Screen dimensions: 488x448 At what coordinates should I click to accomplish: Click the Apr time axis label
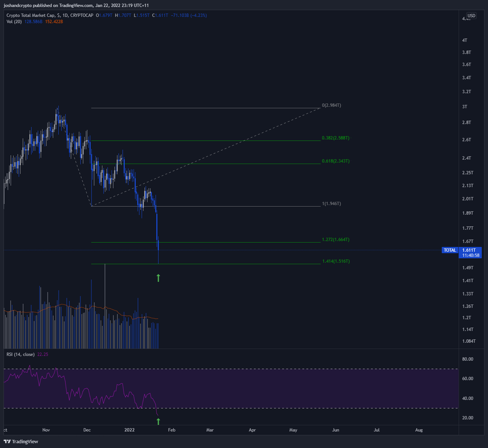click(x=252, y=430)
